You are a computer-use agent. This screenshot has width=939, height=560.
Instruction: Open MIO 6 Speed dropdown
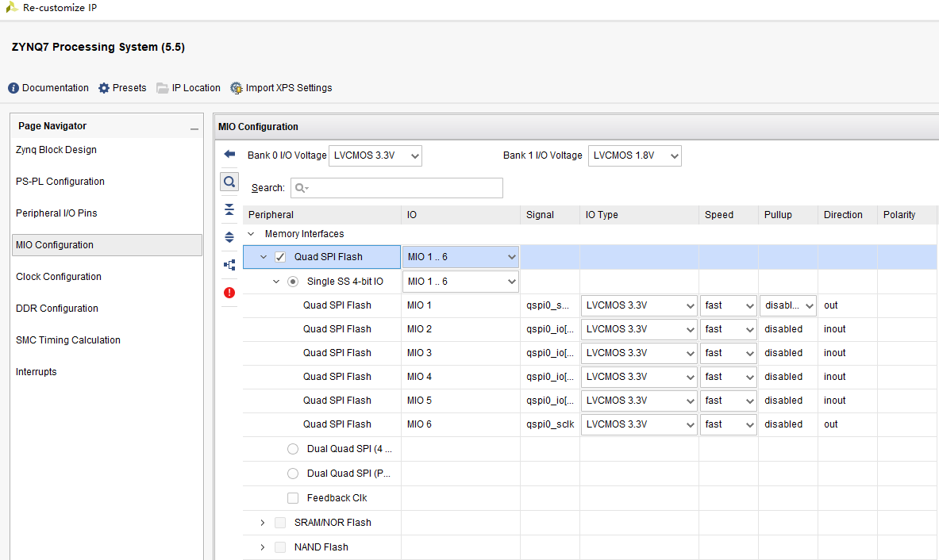click(x=728, y=424)
